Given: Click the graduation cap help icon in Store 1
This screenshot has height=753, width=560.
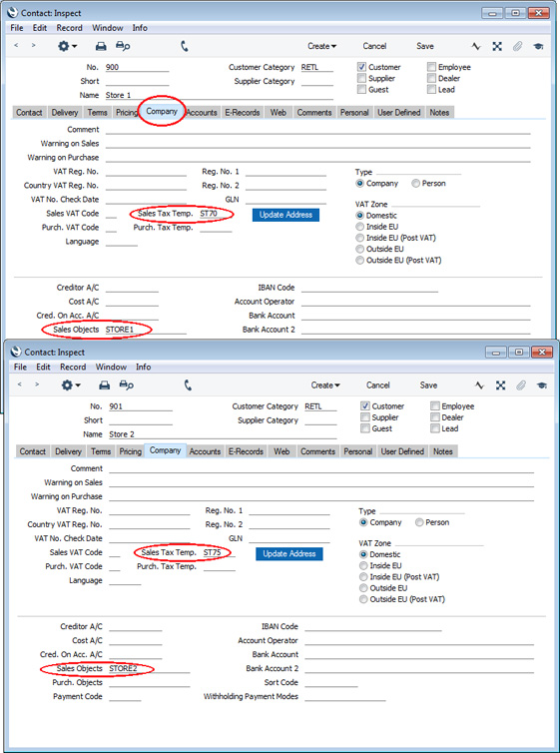Looking at the screenshot, I should pos(538,46).
